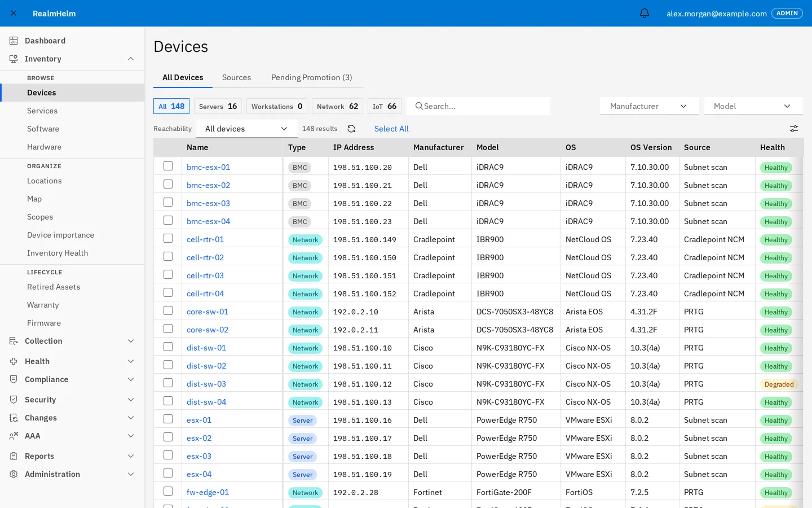The width and height of the screenshot is (812, 508).
Task: Expand the Health section chevron
Action: click(x=131, y=361)
